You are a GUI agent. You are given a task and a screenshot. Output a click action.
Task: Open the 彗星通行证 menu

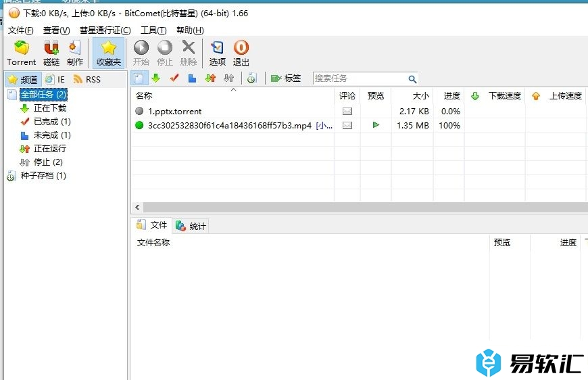[x=105, y=30]
